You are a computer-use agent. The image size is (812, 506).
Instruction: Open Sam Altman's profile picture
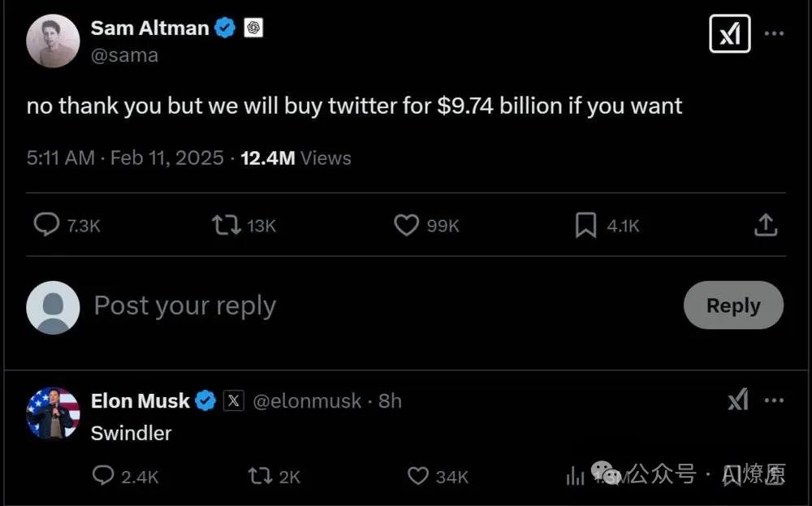(x=53, y=41)
